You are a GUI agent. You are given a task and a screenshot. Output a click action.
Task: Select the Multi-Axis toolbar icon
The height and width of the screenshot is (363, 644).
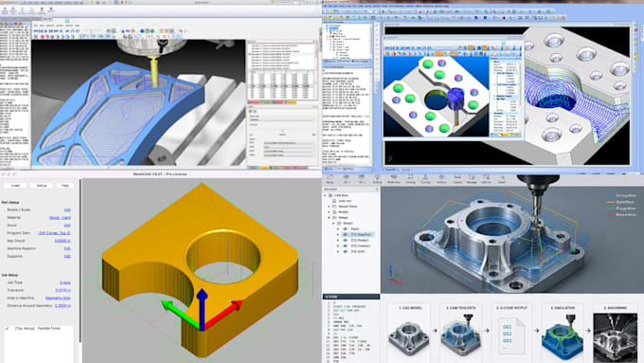coord(394,179)
